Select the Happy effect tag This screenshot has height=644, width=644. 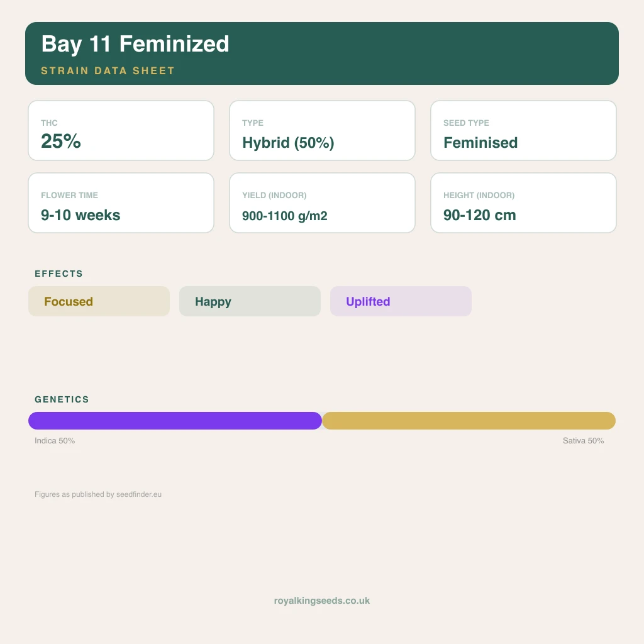click(250, 301)
